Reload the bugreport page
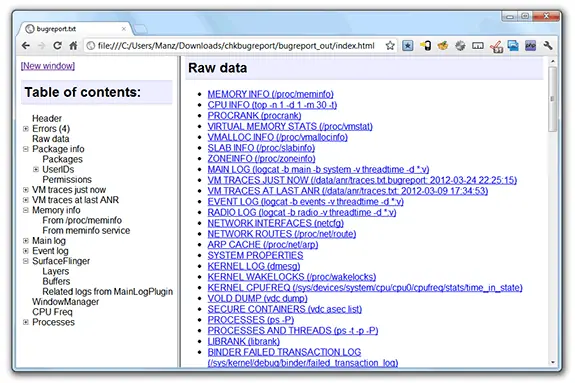575x383 pixels. click(x=57, y=45)
